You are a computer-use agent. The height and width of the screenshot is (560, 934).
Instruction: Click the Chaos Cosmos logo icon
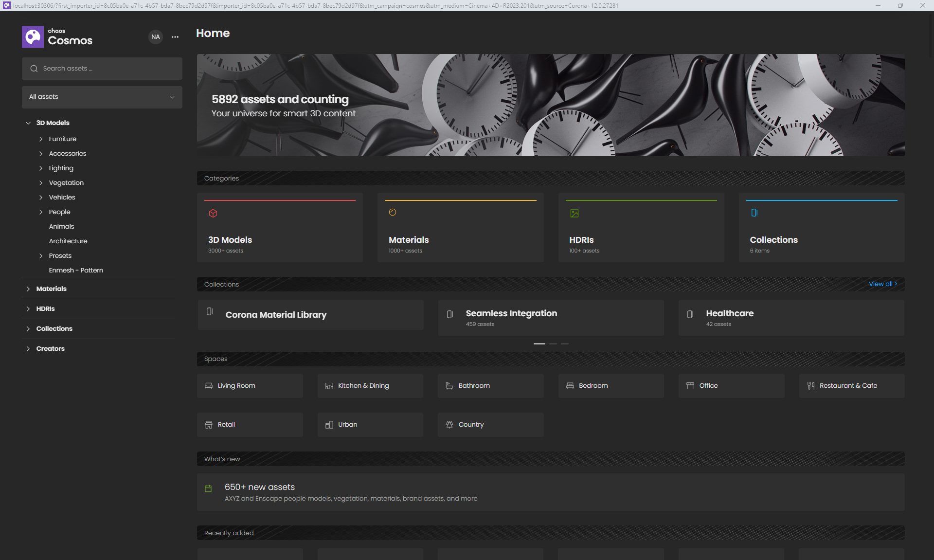[x=33, y=37]
